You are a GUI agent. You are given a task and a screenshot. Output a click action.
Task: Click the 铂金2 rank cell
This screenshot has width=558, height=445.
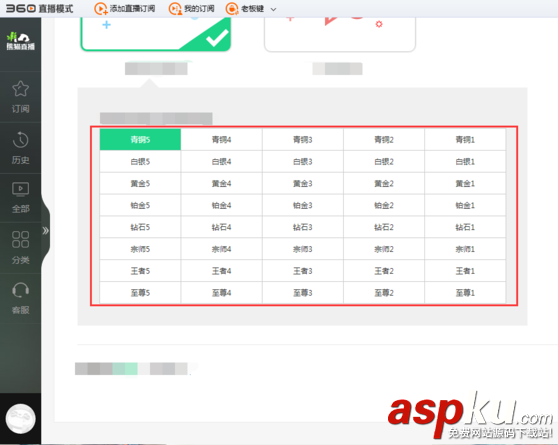384,205
